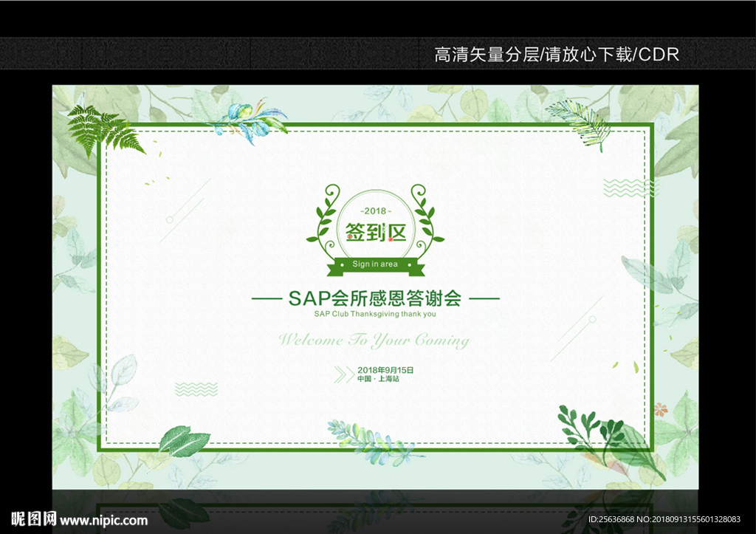The width and height of the screenshot is (756, 534).
Task: Click 'SAP Club Thanksgiving thank you' subtitle
Action: click(375, 314)
